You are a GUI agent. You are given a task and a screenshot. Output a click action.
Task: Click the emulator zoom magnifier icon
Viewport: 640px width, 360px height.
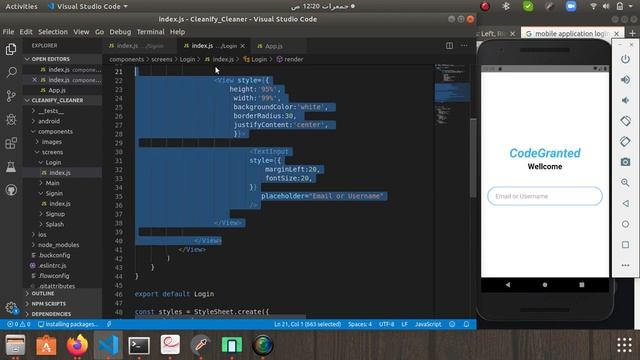(x=625, y=182)
